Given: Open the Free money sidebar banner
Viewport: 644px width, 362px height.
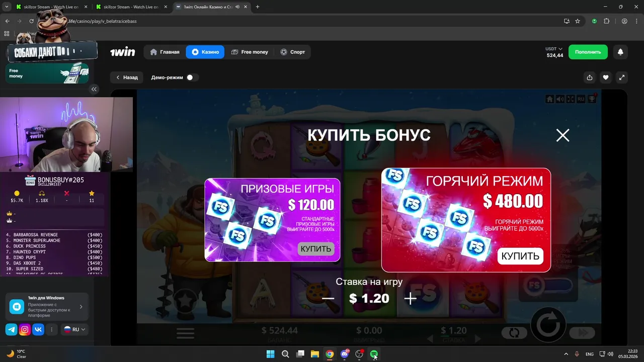Looking at the screenshot, I should click(47, 73).
